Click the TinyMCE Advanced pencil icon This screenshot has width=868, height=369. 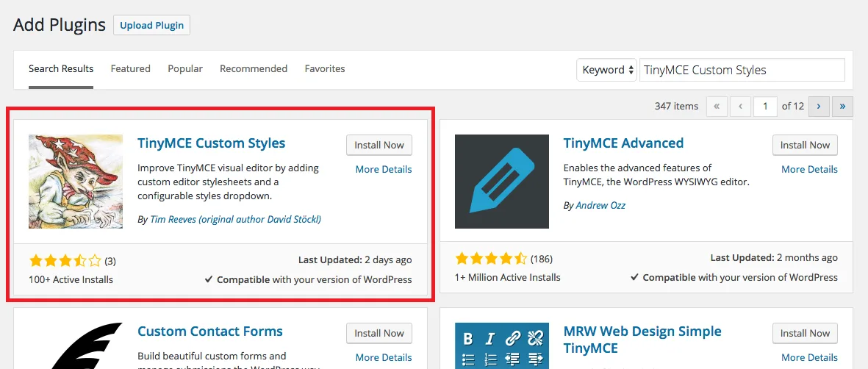(501, 181)
